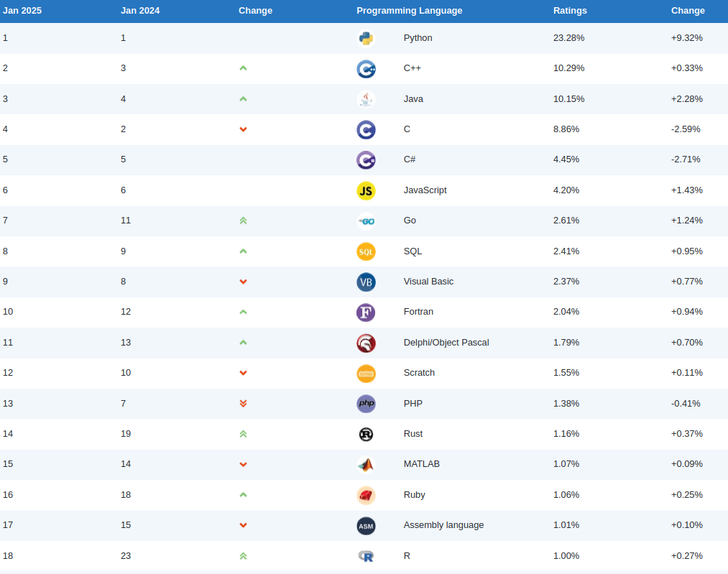Click the double down arrow beside PHP
Viewport: 728px width, 574px height.
243,404
